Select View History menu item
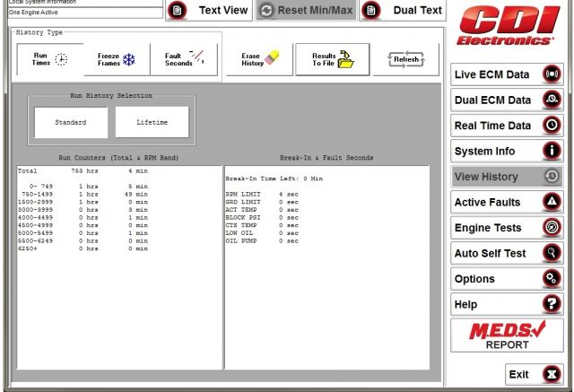574x392 pixels. coord(507,177)
